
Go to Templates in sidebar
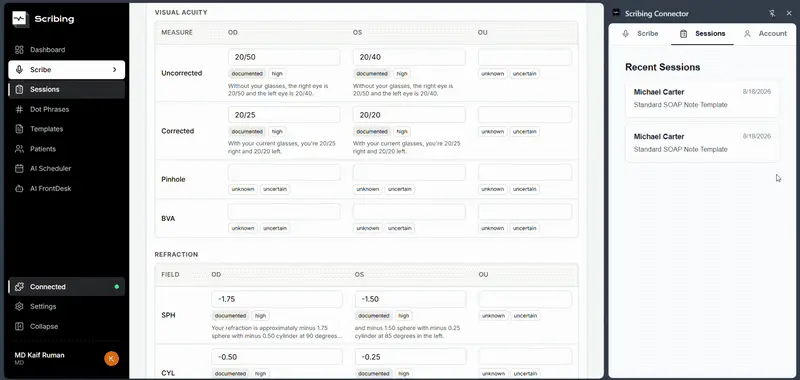[x=66, y=129]
